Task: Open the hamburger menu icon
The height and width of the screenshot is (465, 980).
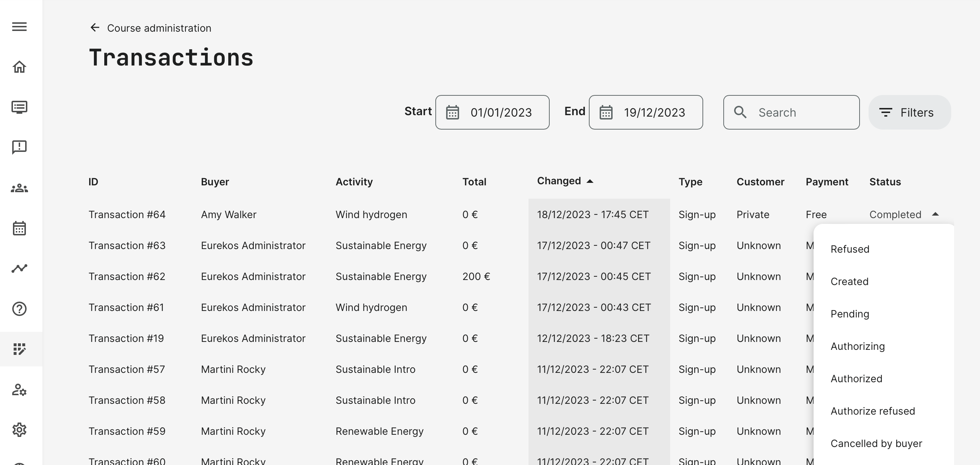Action: [x=19, y=27]
